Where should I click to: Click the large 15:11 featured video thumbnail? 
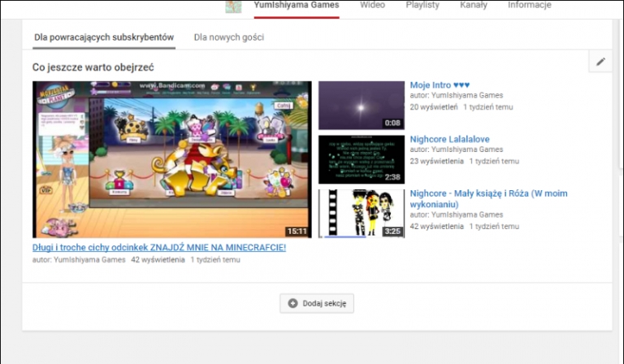click(171, 159)
